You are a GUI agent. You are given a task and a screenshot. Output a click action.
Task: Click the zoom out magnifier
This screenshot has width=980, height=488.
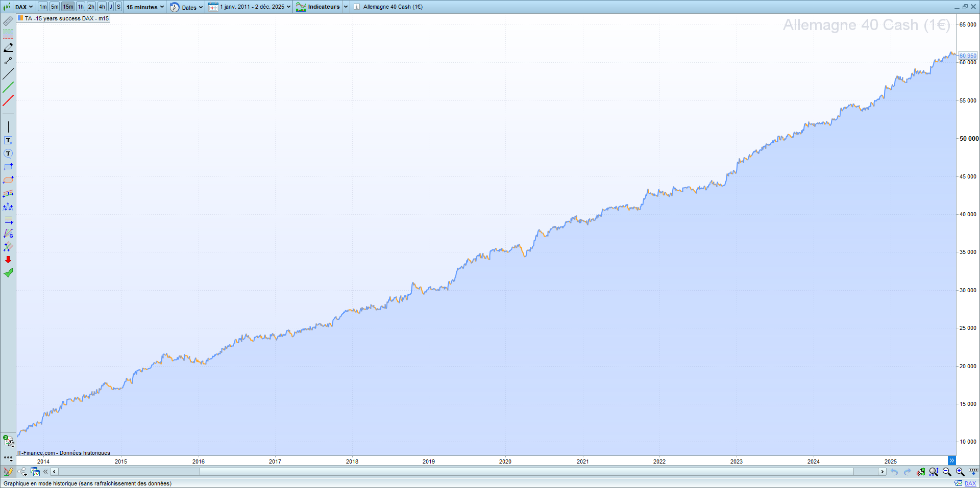pos(947,472)
